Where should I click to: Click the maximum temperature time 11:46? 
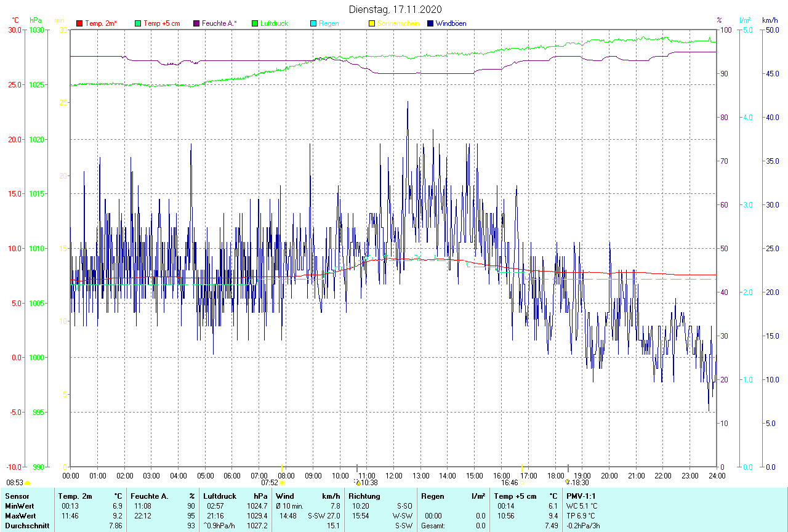click(x=70, y=516)
